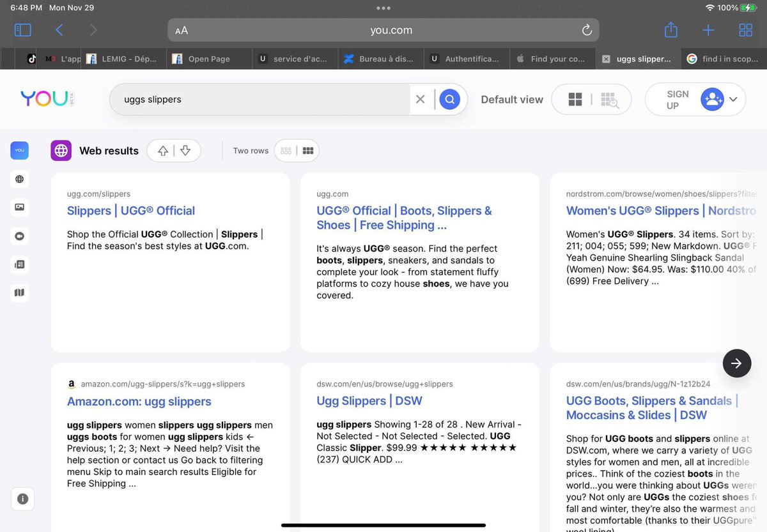Image resolution: width=767 pixels, height=532 pixels.
Task: Click the Amazon favicon icon
Action: click(x=72, y=384)
